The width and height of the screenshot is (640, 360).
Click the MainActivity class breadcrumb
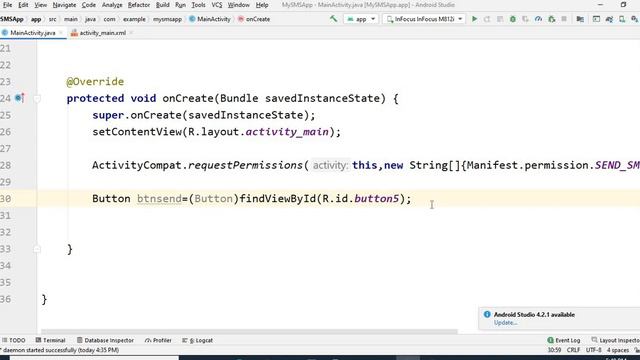210,19
